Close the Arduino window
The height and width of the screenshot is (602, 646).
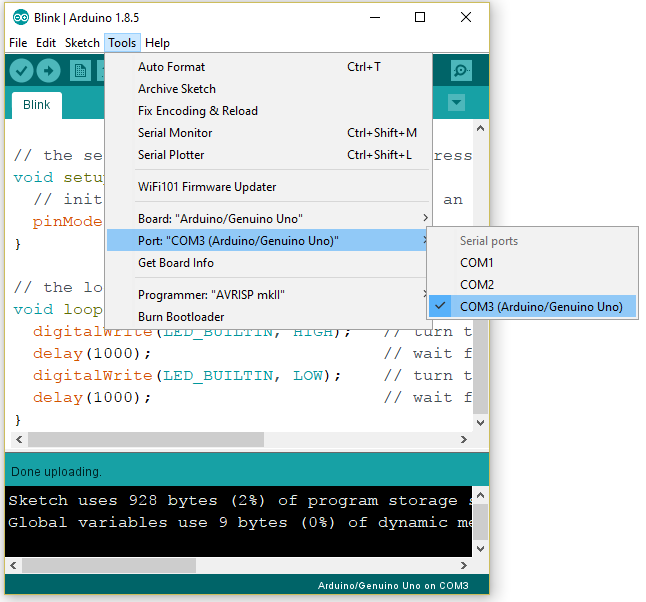coord(466,17)
